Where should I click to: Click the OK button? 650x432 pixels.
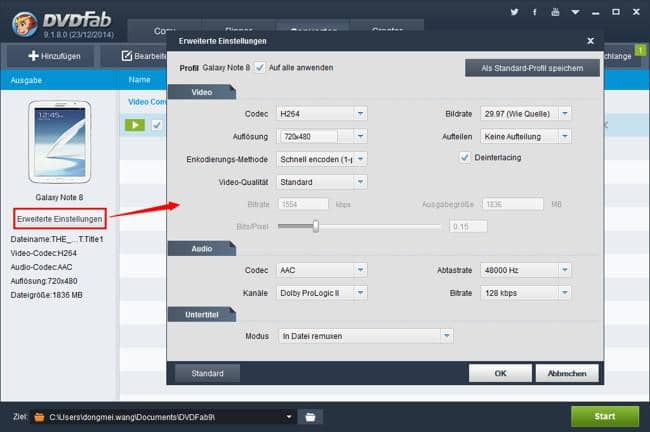tap(500, 374)
